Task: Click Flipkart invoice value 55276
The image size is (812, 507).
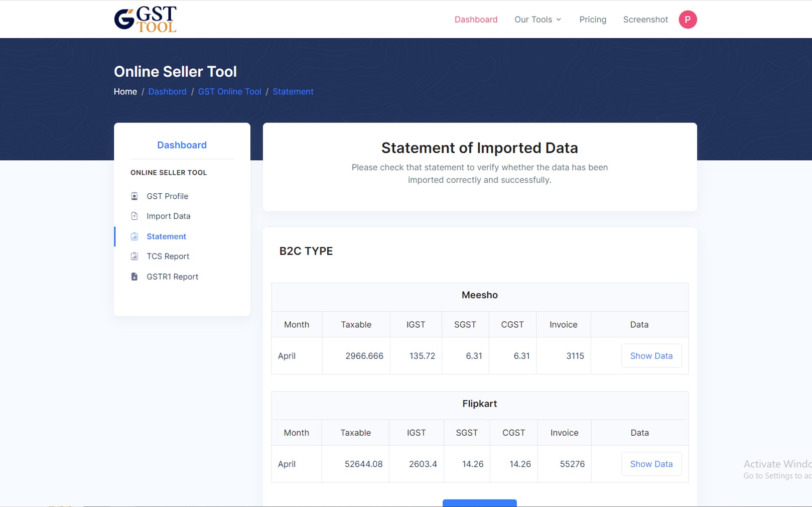Action: pyautogui.click(x=572, y=464)
